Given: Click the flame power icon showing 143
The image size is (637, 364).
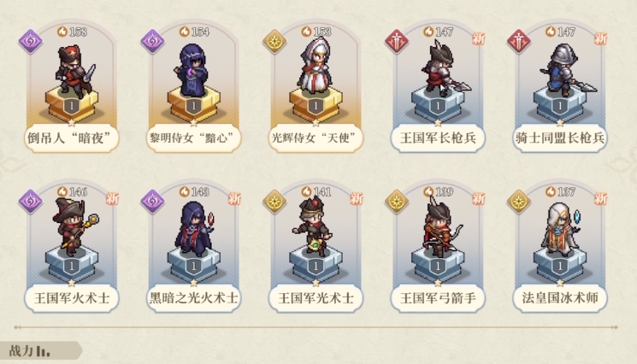Looking at the screenshot, I should pos(185,191).
